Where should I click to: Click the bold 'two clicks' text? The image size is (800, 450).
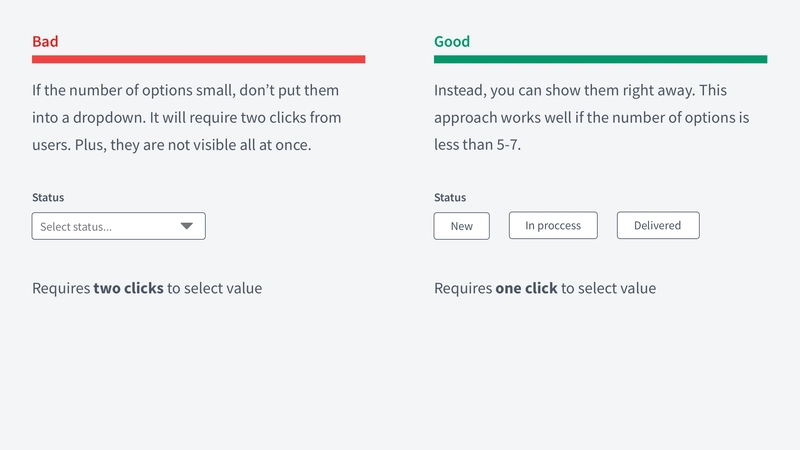129,288
